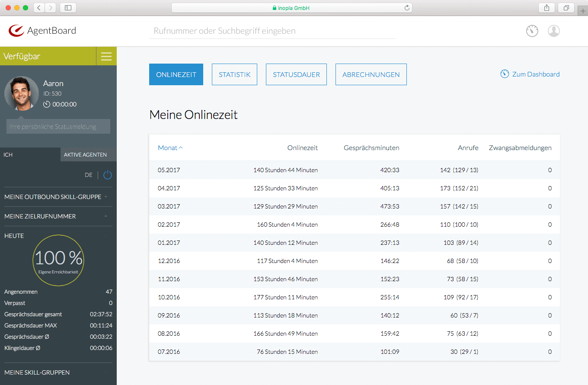Select the 02.2017 month cell
This screenshot has height=385, width=588.
169,225
